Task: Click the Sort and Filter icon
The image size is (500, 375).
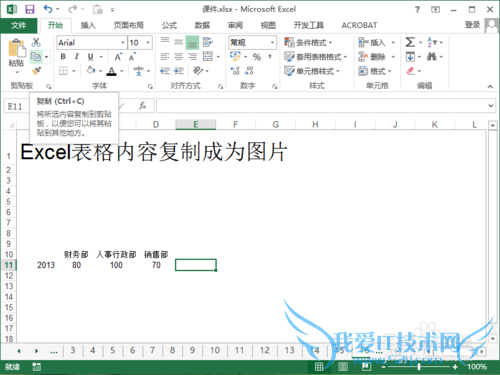Action: (432, 42)
